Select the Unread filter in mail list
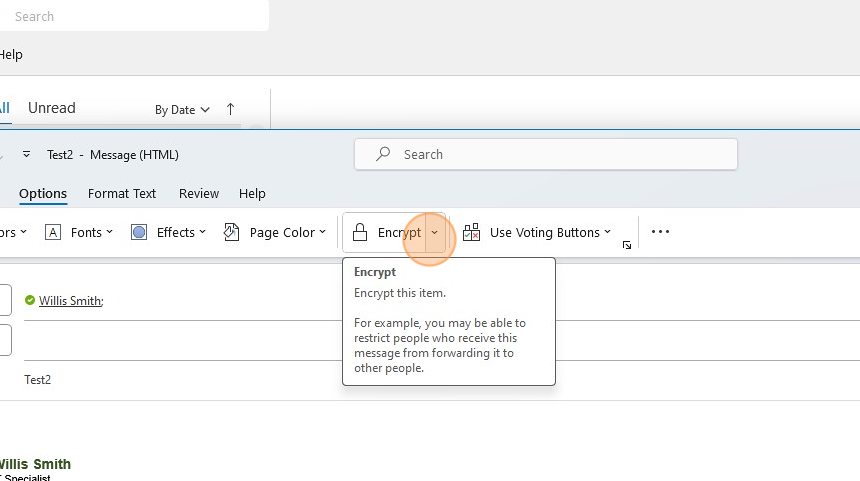This screenshot has width=860, height=481. point(52,108)
